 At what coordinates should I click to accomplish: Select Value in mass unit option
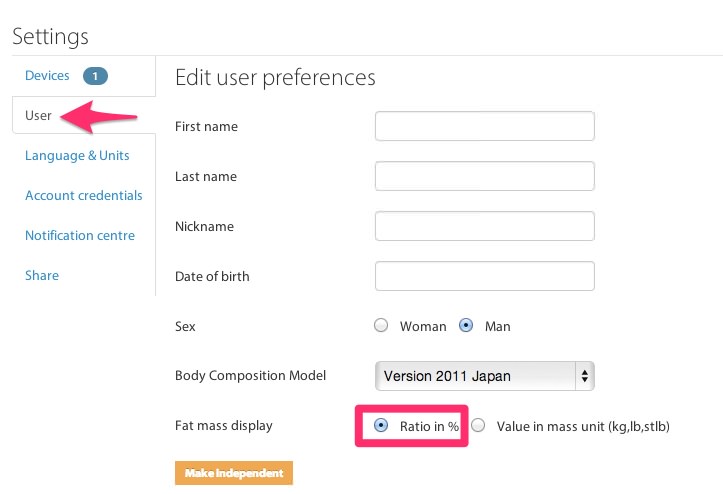[x=479, y=425]
